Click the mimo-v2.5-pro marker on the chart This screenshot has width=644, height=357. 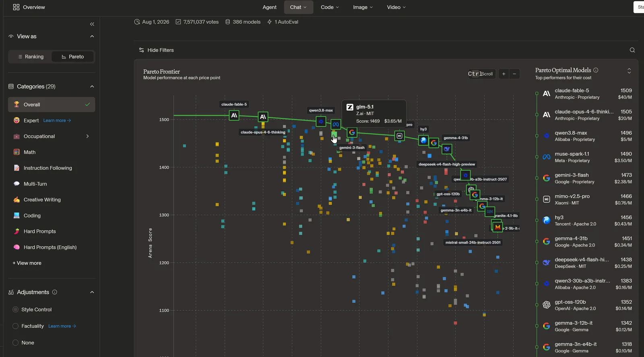(x=399, y=136)
